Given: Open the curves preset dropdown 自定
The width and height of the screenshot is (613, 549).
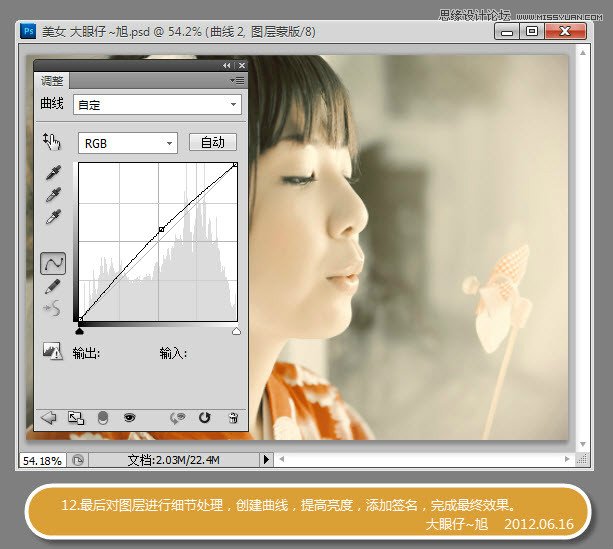Looking at the screenshot, I should [157, 105].
